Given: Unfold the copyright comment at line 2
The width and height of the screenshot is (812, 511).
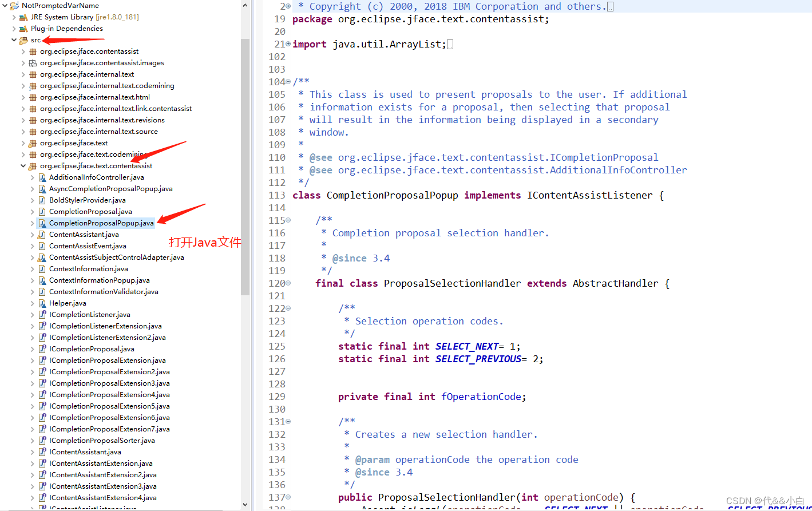Looking at the screenshot, I should (x=288, y=6).
